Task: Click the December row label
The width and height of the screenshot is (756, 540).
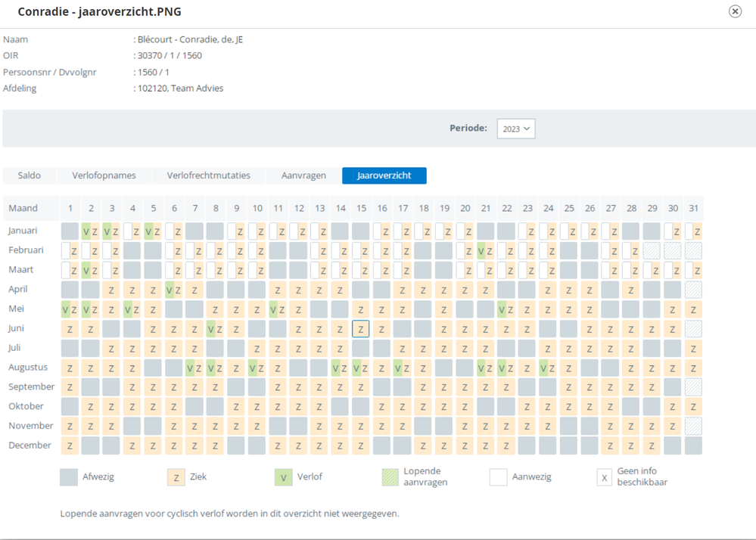Action: click(x=30, y=445)
